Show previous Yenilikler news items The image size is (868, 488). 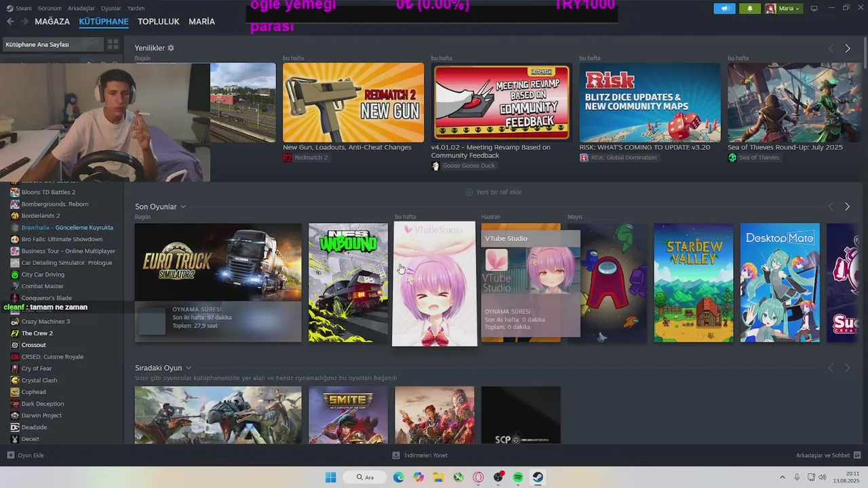pyautogui.click(x=831, y=48)
